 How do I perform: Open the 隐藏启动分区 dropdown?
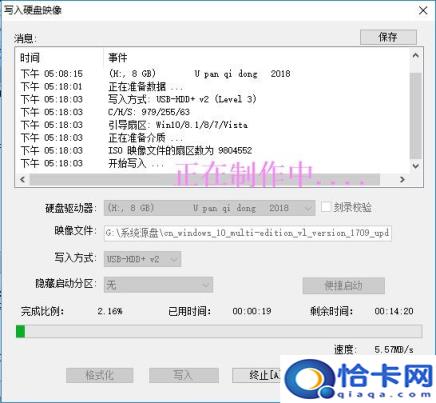(158, 284)
